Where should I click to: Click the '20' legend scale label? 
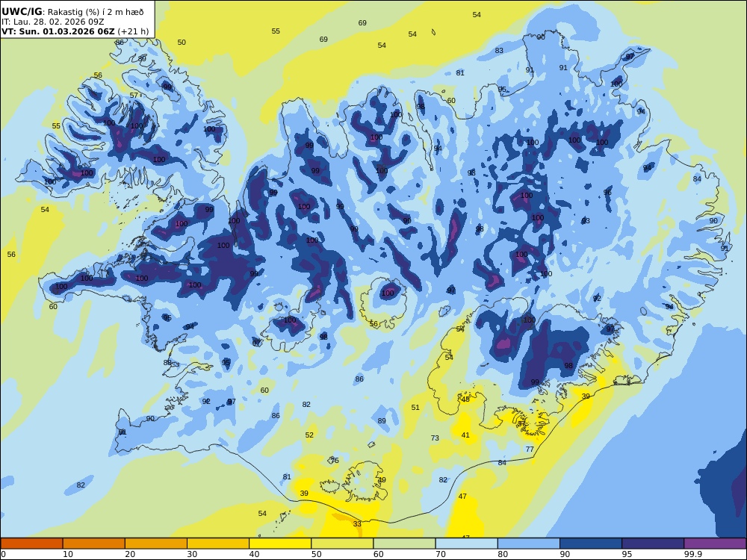130,554
